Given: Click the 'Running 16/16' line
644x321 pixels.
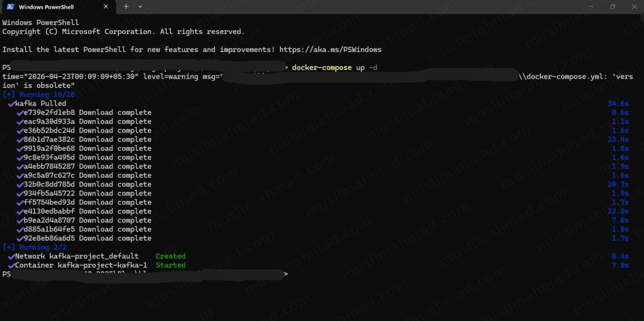Looking at the screenshot, I should [38, 94].
